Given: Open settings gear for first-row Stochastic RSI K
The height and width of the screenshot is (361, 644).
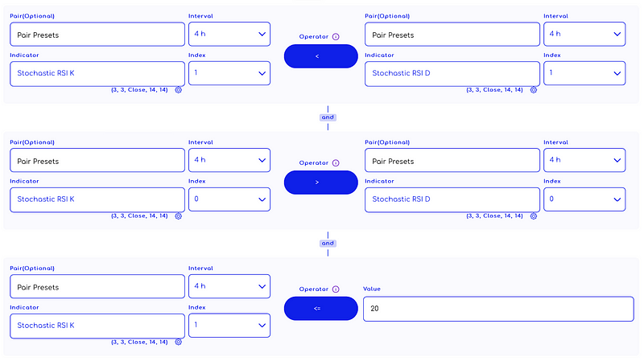Looking at the screenshot, I should tap(178, 90).
